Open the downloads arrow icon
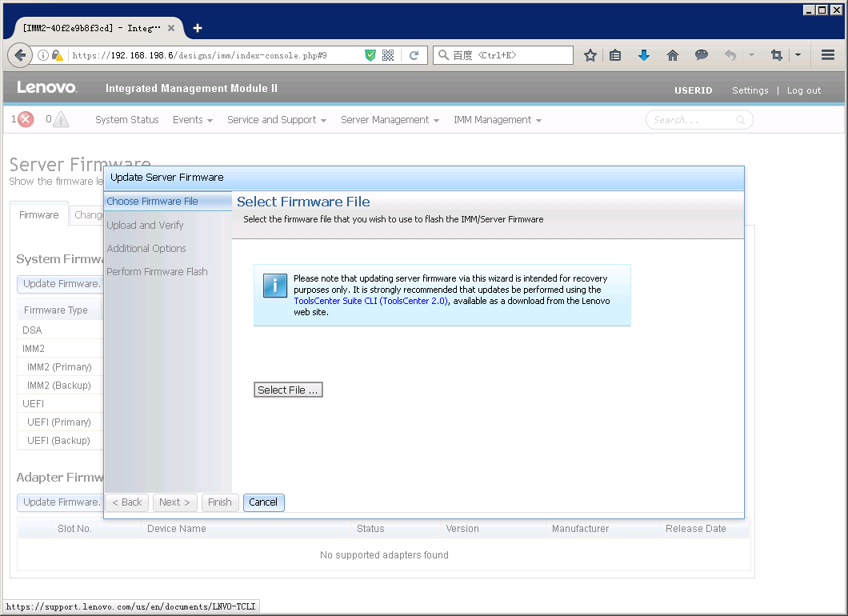Screen dimensions: 848x616 pyautogui.click(x=644, y=55)
